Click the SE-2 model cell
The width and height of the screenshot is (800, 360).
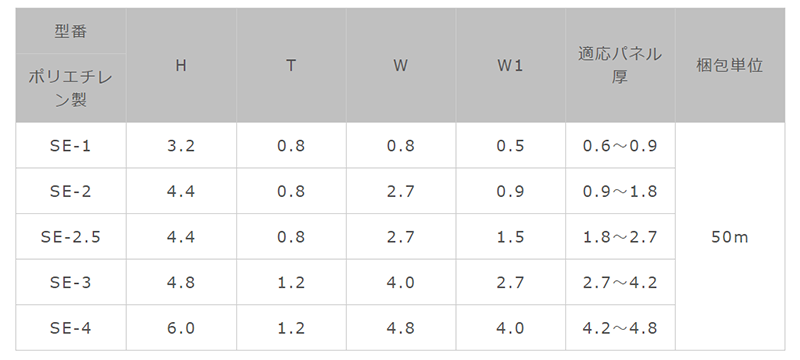(71, 191)
